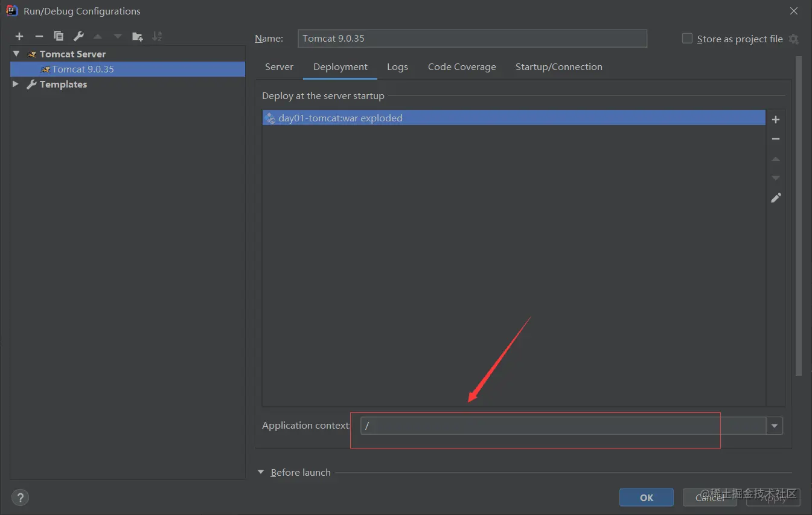Collapse the Before launch section
812x515 pixels.
(261, 472)
